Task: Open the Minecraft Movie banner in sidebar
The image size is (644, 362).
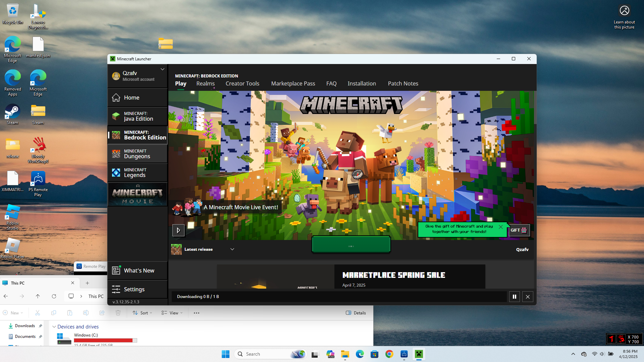Action: [138, 194]
